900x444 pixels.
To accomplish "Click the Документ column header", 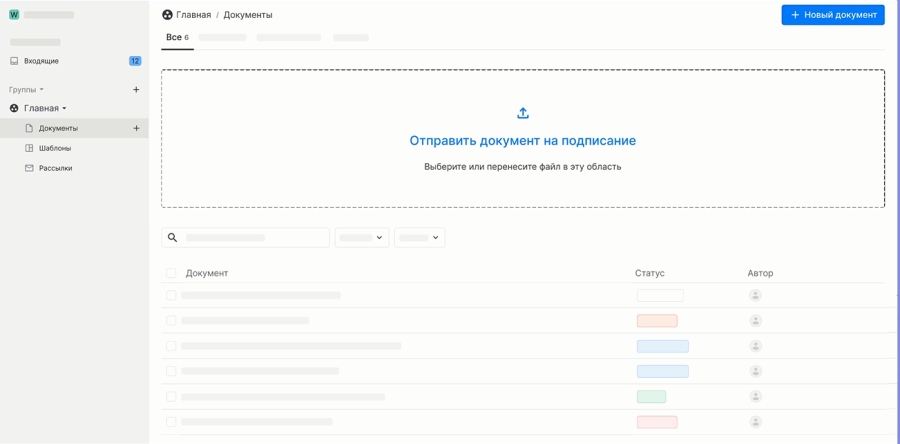I will tap(207, 273).
